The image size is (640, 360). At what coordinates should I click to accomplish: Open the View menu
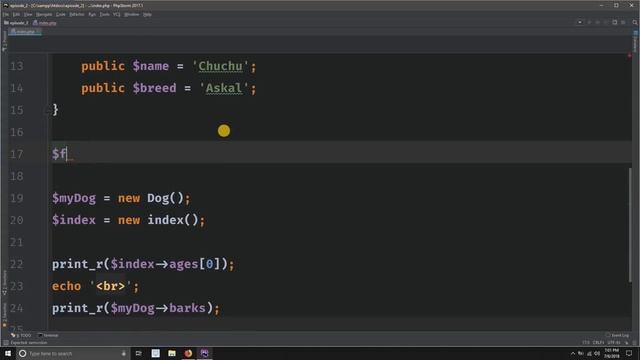[x=28, y=14]
